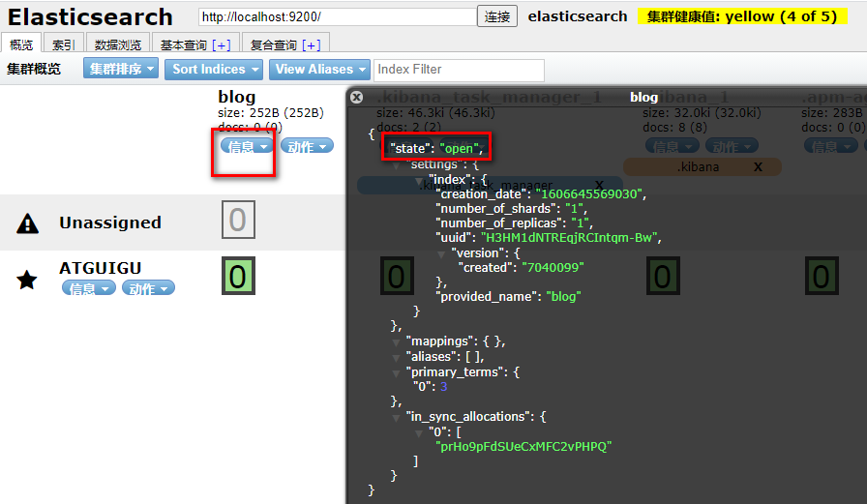867x504 pixels.
Task: Toggle the "aliases" JSON node
Action: tap(396, 358)
